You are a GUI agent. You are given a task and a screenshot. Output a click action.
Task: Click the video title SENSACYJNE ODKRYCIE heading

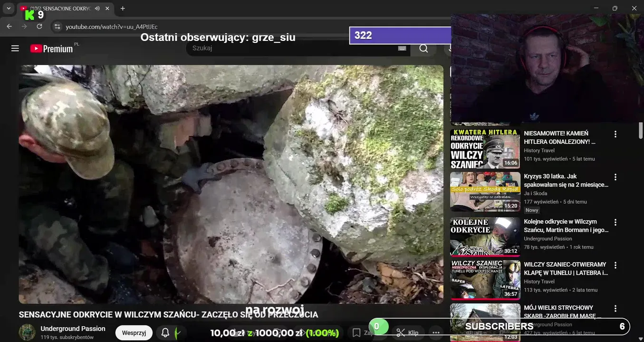coord(168,314)
